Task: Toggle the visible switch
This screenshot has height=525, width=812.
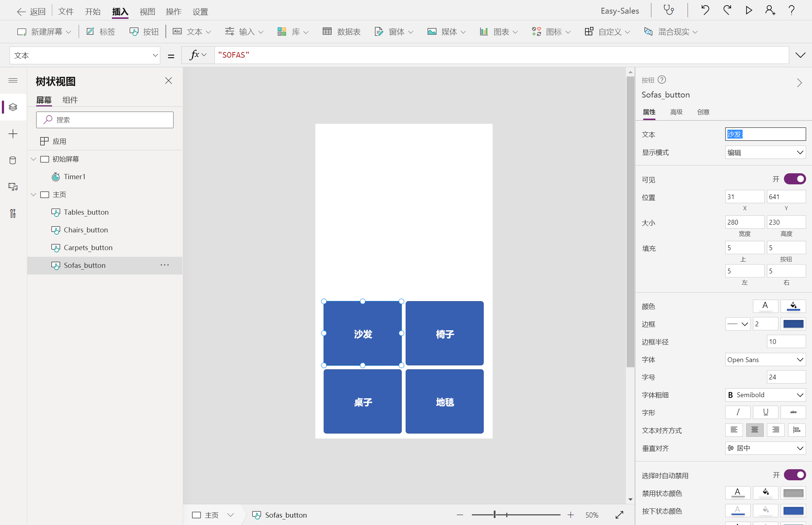Action: click(795, 179)
